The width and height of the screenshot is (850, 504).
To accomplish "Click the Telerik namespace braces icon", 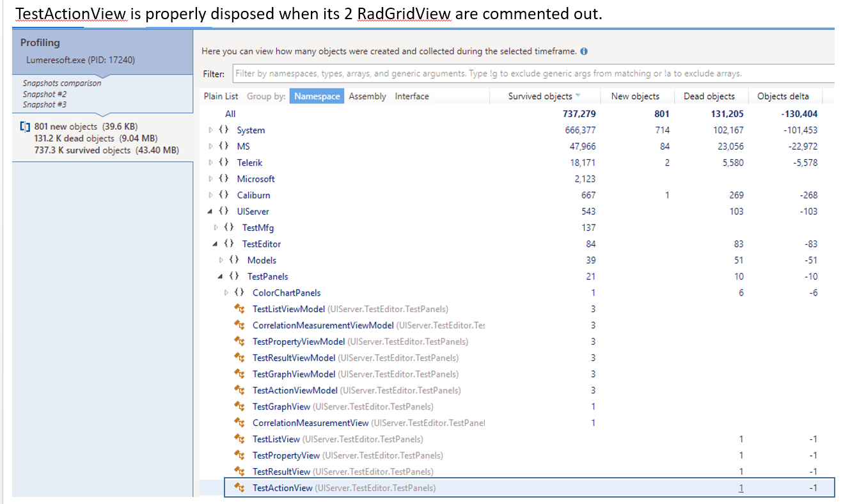I will (x=223, y=162).
